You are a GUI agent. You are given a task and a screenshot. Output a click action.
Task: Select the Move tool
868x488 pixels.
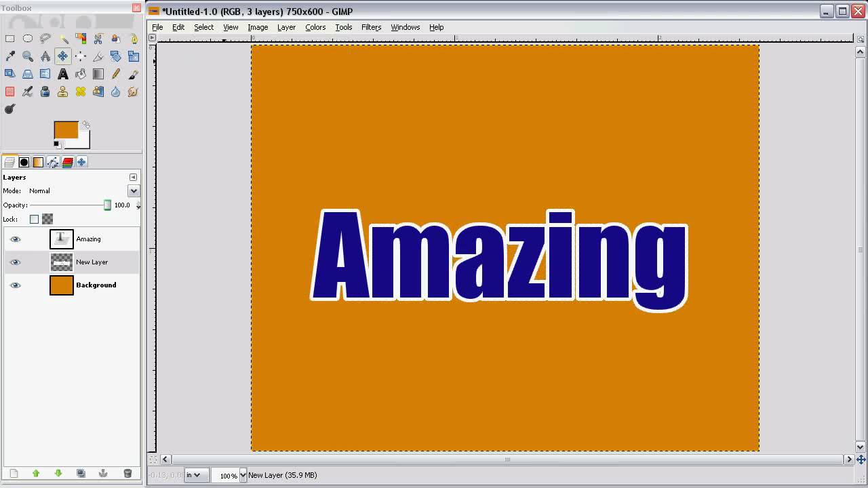(x=63, y=56)
